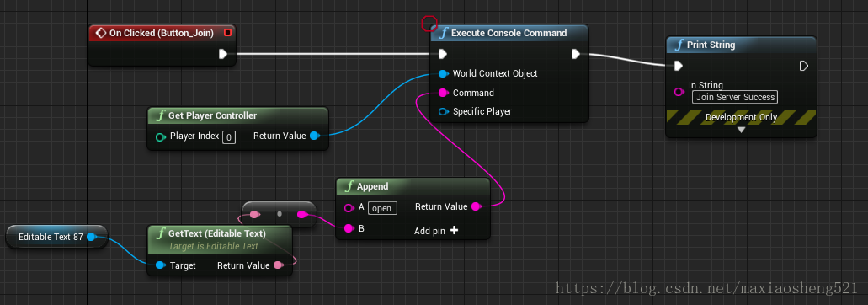The height and width of the screenshot is (305, 868).
Task: Click the Editable Text 87 variable output pin
Action: [92, 237]
